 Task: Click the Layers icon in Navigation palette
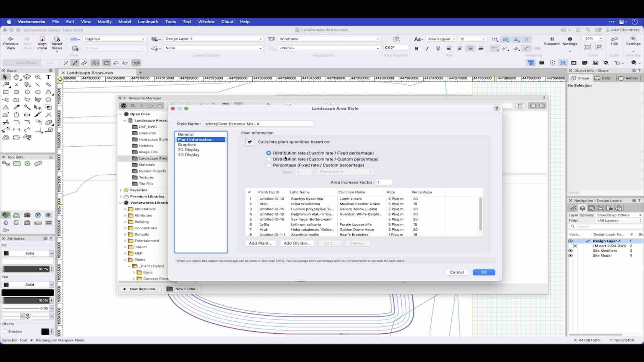coord(582,208)
